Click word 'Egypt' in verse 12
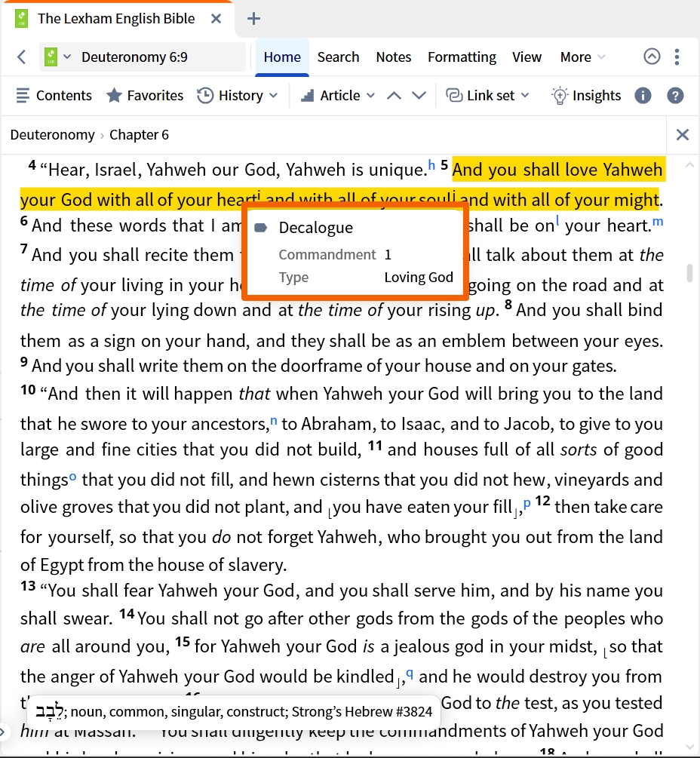 tap(62, 565)
